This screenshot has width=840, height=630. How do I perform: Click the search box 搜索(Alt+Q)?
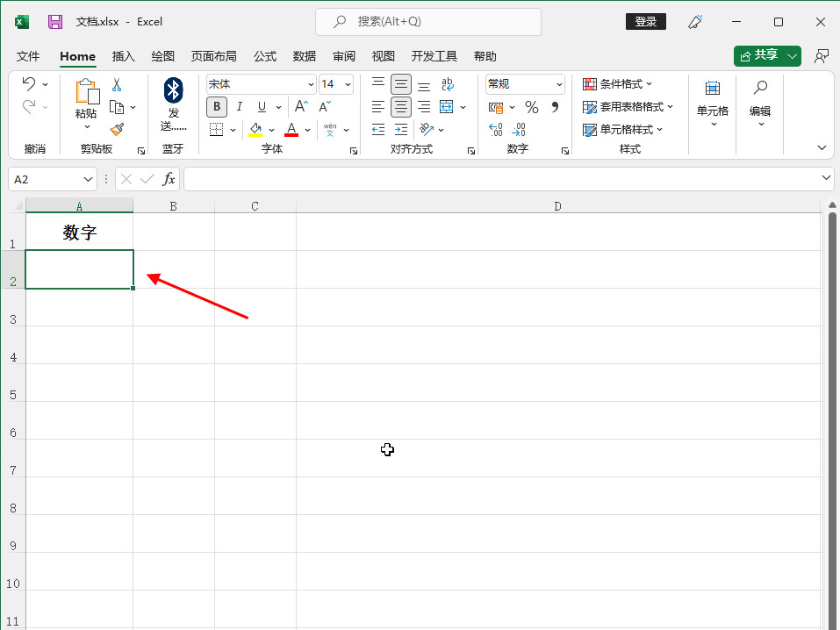(x=428, y=21)
